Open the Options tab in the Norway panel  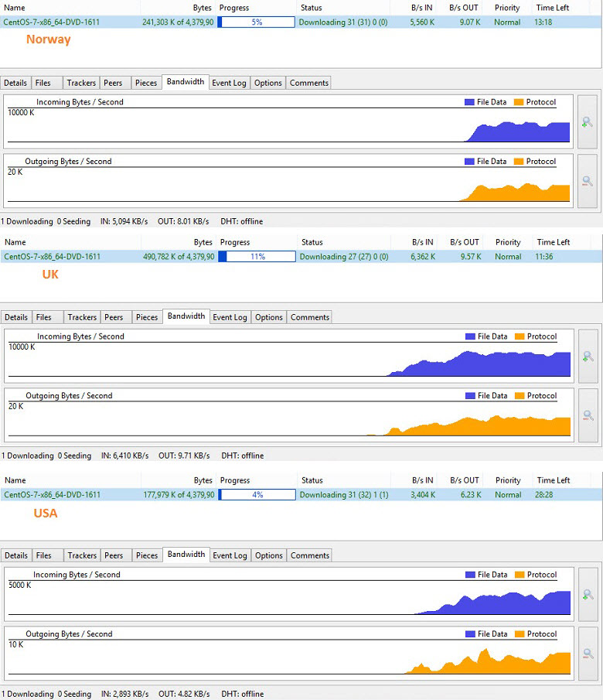click(267, 83)
